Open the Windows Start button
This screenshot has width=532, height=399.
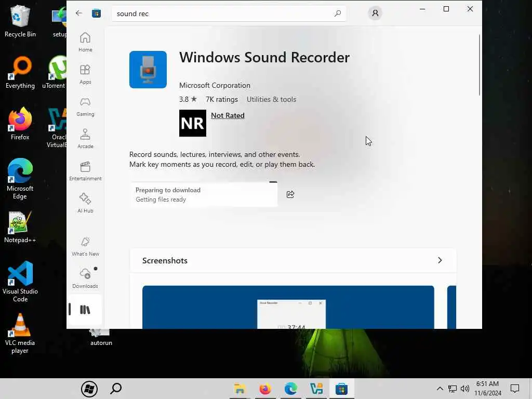pos(89,389)
